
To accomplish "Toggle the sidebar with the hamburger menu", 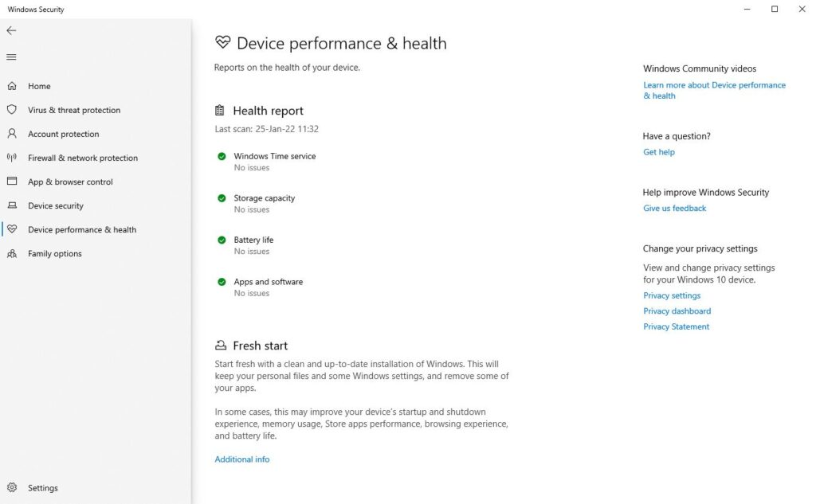I will coord(11,57).
